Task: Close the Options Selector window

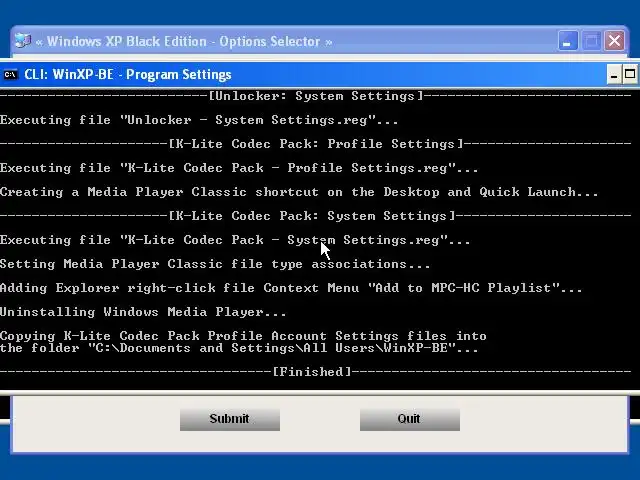Action: coord(615,41)
